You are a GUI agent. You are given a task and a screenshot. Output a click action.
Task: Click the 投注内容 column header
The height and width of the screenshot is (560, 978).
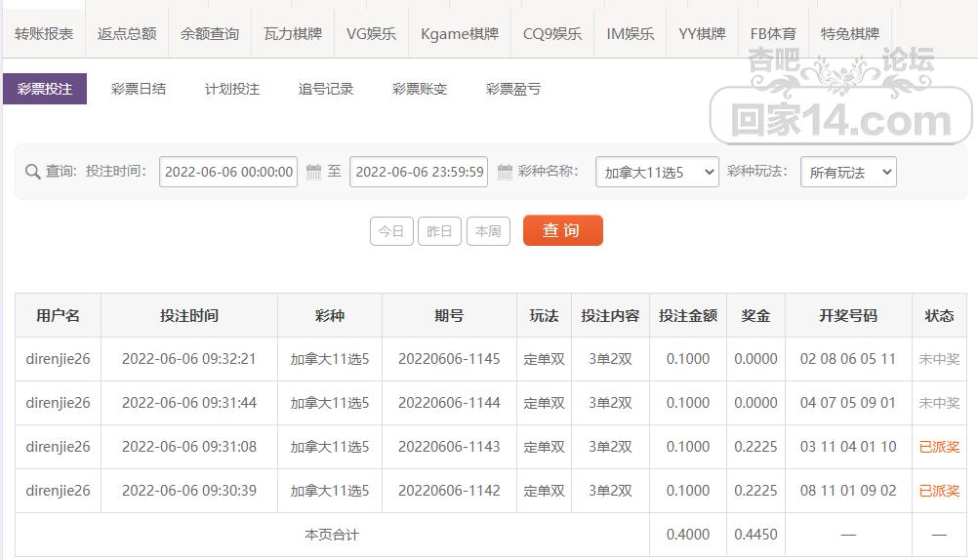pos(611,315)
